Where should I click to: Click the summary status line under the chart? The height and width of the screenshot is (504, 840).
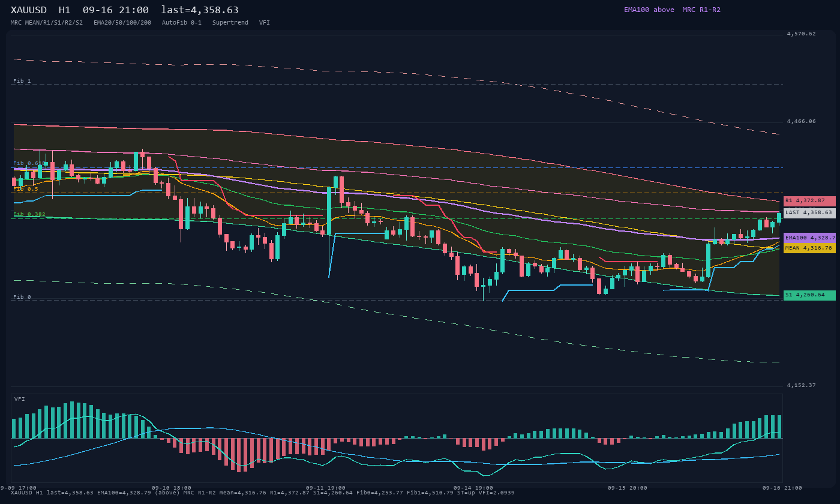pyautogui.click(x=263, y=493)
